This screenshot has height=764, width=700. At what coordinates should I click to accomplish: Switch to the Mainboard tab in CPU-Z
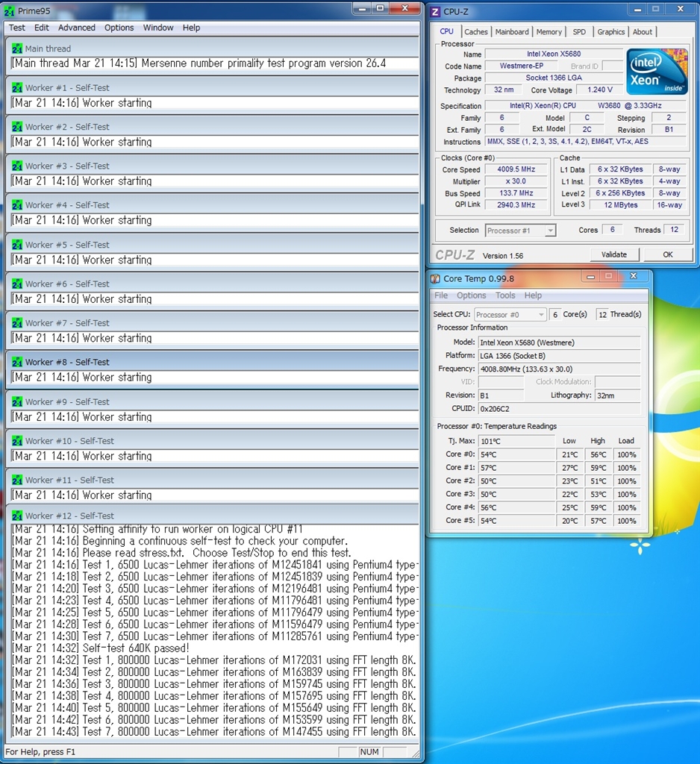512,31
